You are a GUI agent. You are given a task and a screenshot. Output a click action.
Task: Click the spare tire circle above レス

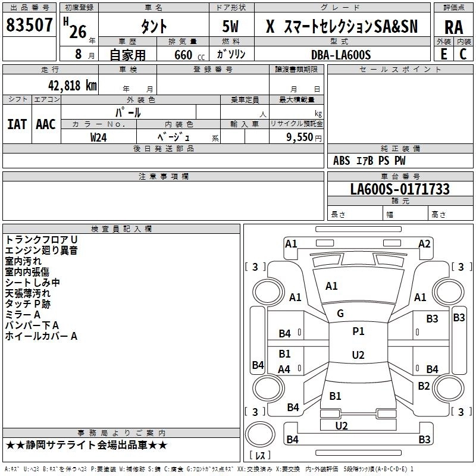coord(260,434)
